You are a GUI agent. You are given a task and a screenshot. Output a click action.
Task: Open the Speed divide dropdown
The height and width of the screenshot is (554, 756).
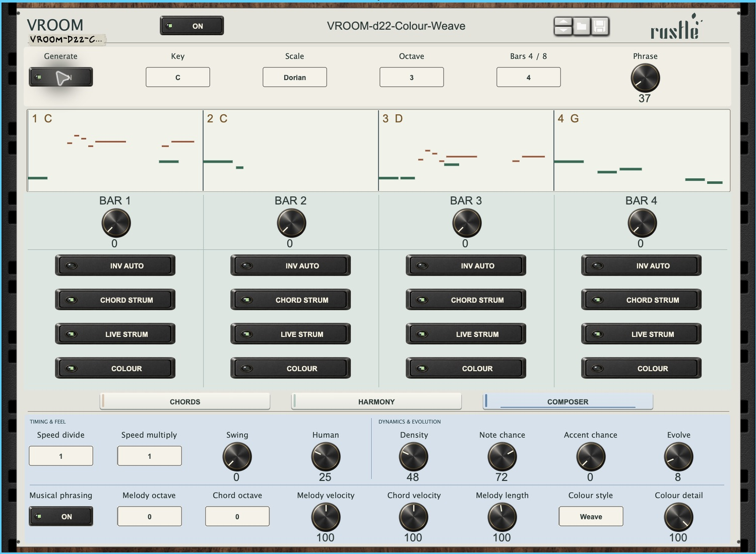tap(61, 456)
